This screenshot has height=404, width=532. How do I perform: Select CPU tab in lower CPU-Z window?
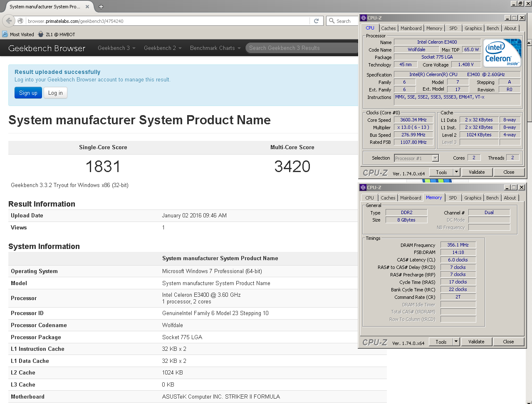click(370, 198)
